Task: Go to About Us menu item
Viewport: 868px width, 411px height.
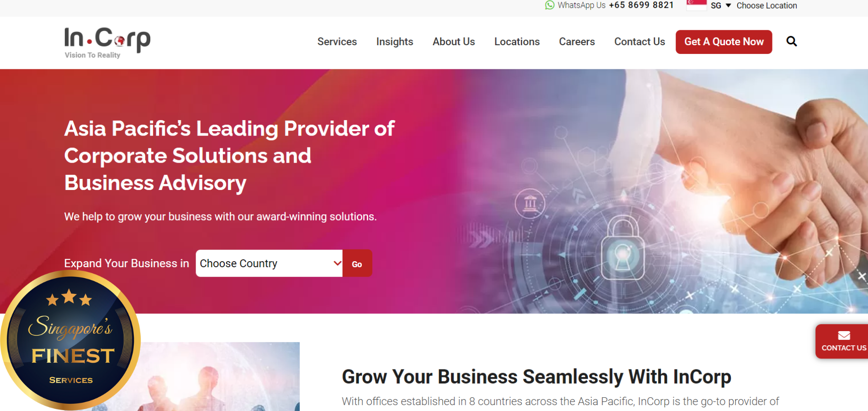Action: tap(454, 42)
